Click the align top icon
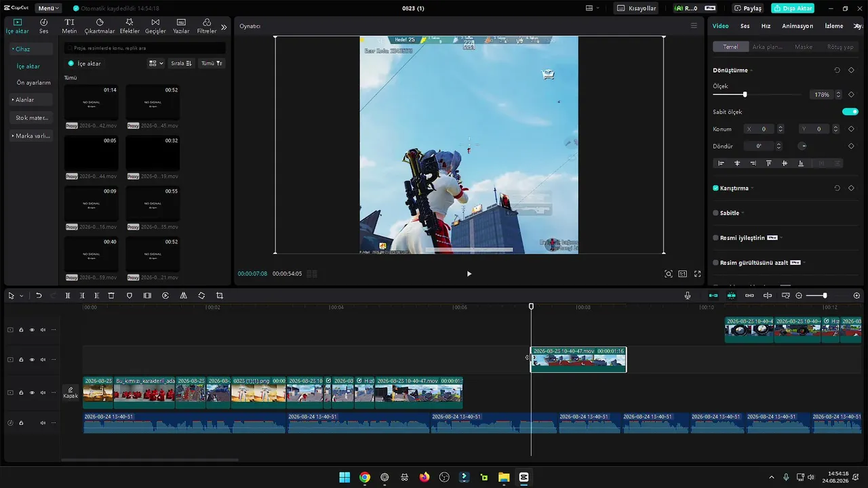 click(x=768, y=163)
